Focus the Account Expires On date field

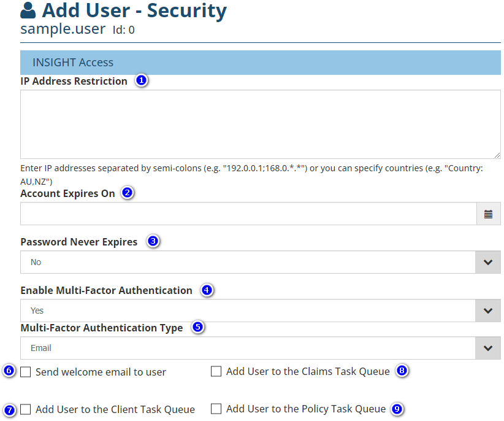(248, 214)
